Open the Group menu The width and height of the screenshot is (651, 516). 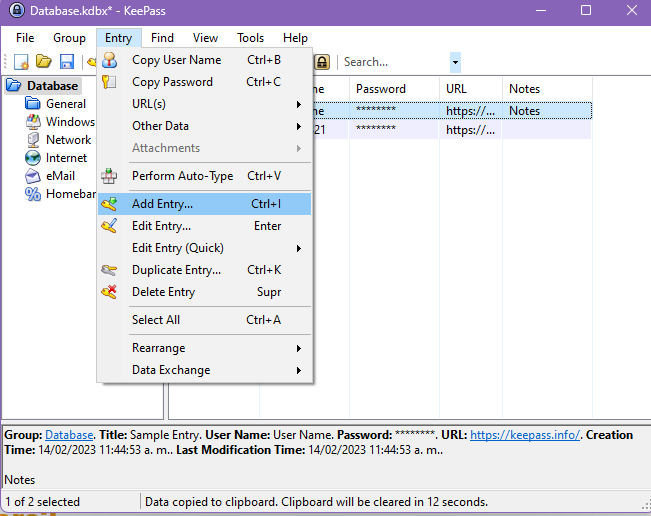click(69, 38)
